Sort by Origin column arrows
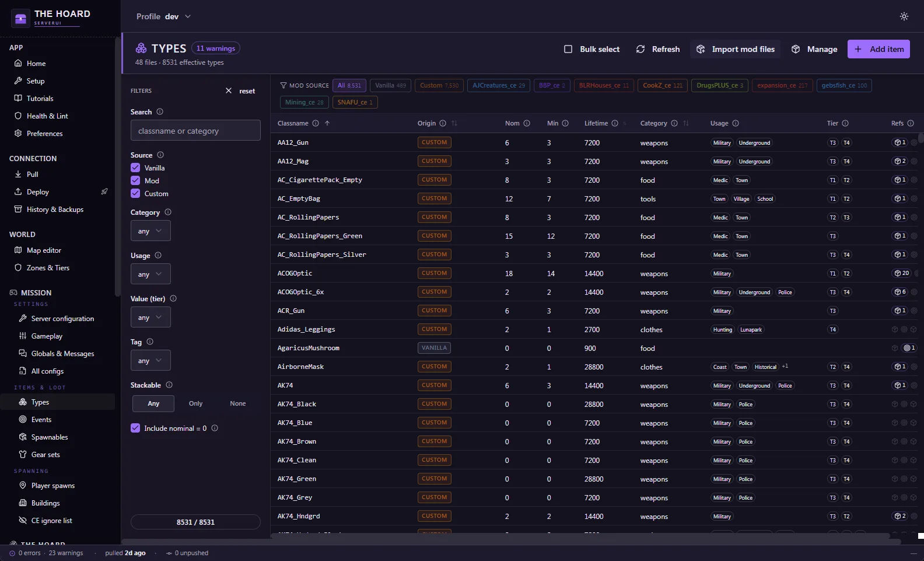The image size is (924, 561). [454, 123]
